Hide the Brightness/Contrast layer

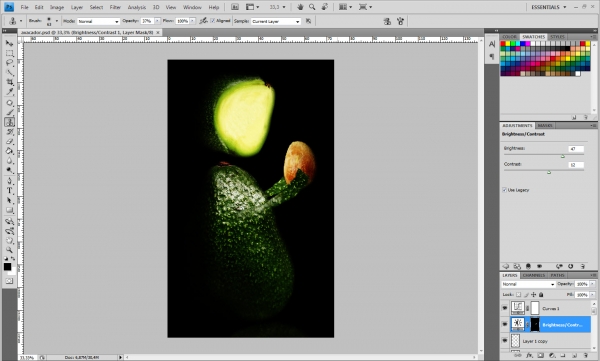[505, 324]
